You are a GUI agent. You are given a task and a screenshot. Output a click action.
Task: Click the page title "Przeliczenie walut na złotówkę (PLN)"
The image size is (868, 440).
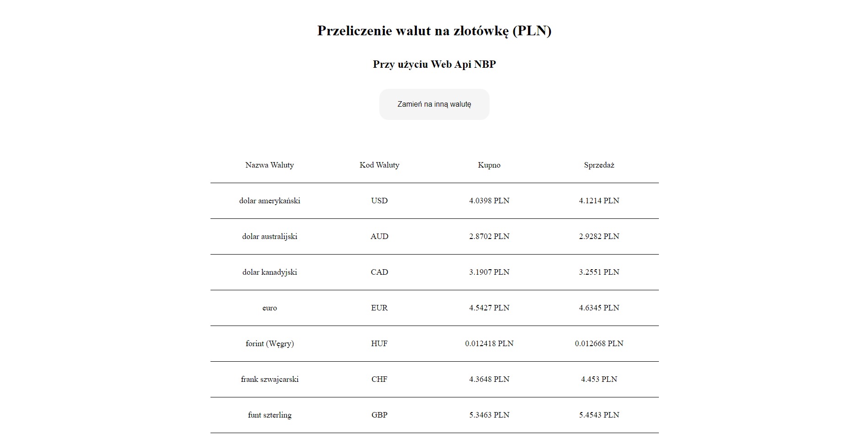click(434, 31)
